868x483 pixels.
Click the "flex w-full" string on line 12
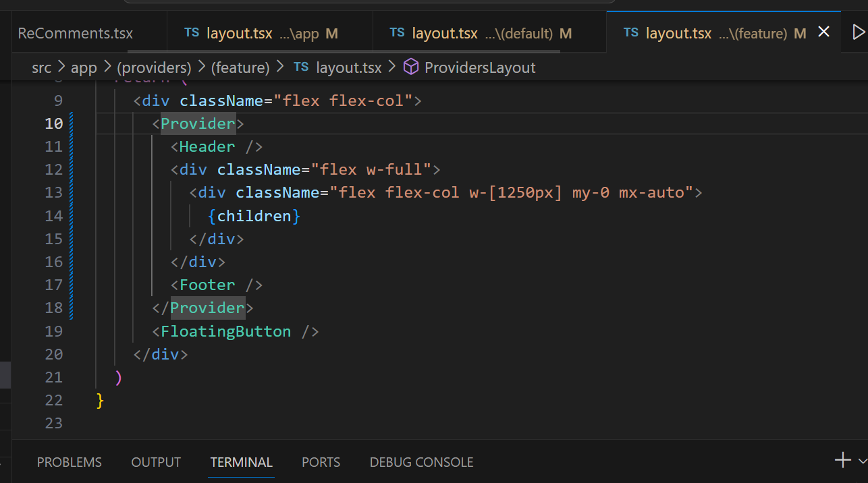371,169
